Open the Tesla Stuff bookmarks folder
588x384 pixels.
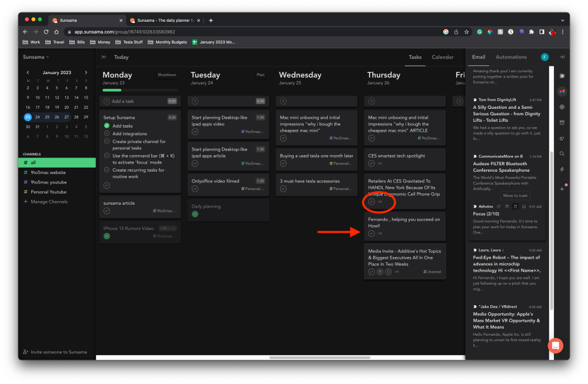[x=129, y=42]
